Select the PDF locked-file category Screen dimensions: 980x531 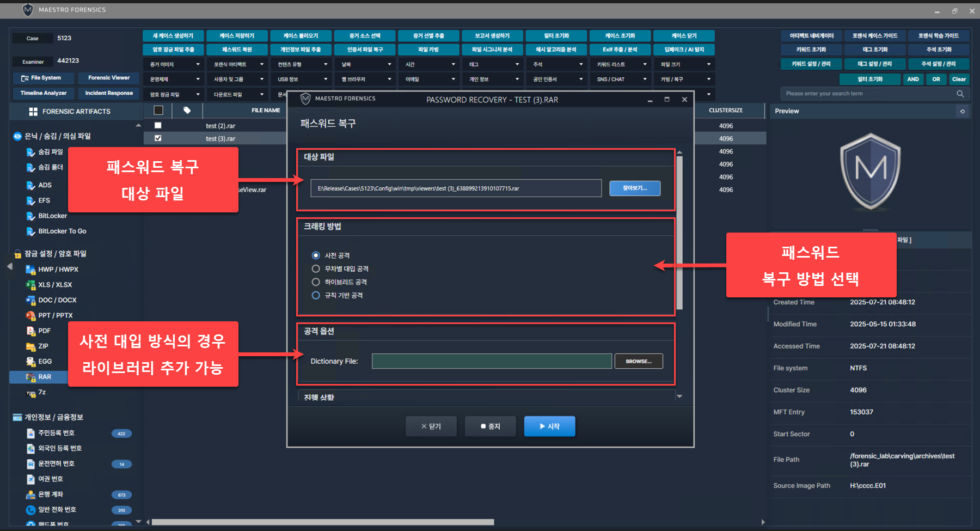point(44,331)
